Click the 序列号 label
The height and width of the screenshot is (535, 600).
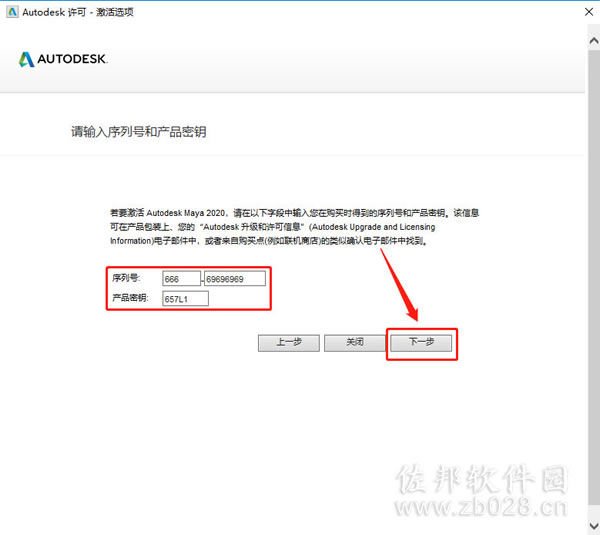coord(126,278)
